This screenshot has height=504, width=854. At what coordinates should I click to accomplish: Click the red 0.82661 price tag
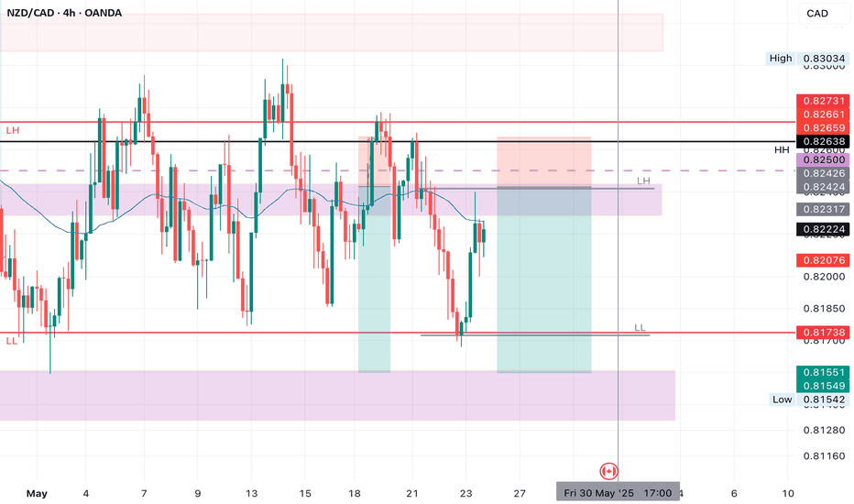point(823,115)
